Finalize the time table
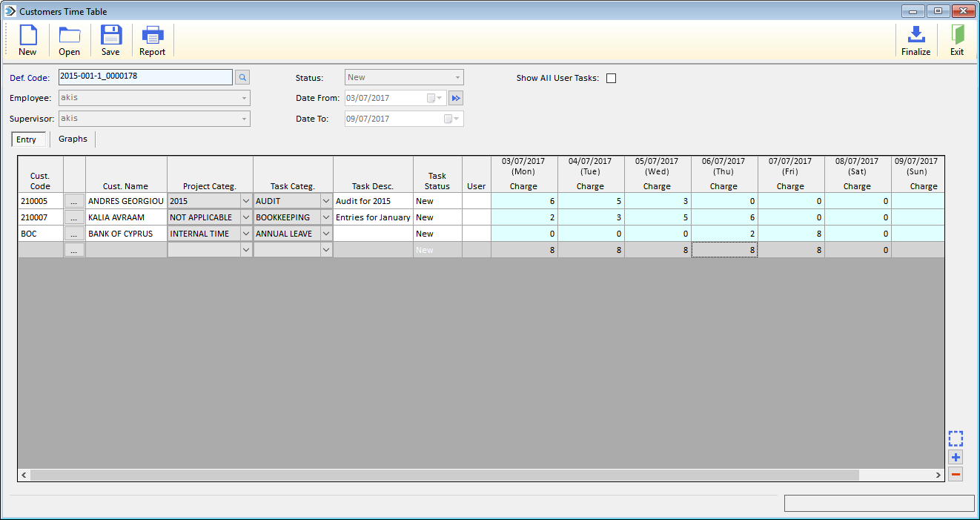This screenshot has width=980, height=520. click(x=916, y=39)
